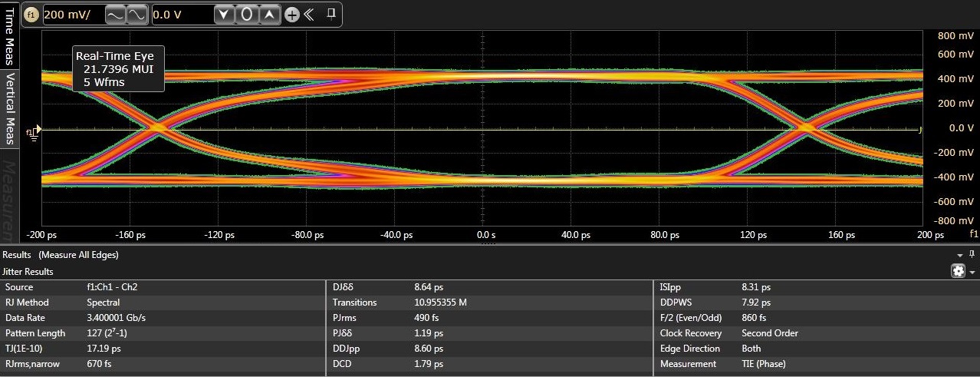Screen dimensions: 980x377
Task: Click the plus add-channel button
Action: coord(291,15)
